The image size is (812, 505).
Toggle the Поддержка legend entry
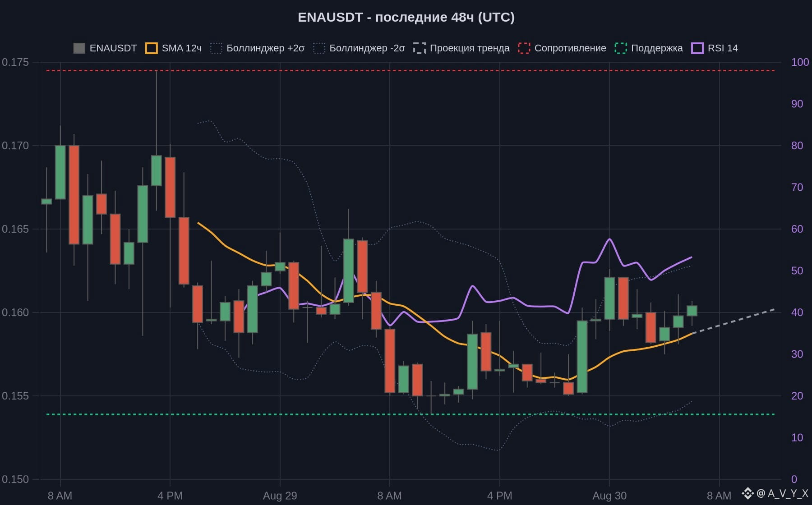(x=648, y=48)
